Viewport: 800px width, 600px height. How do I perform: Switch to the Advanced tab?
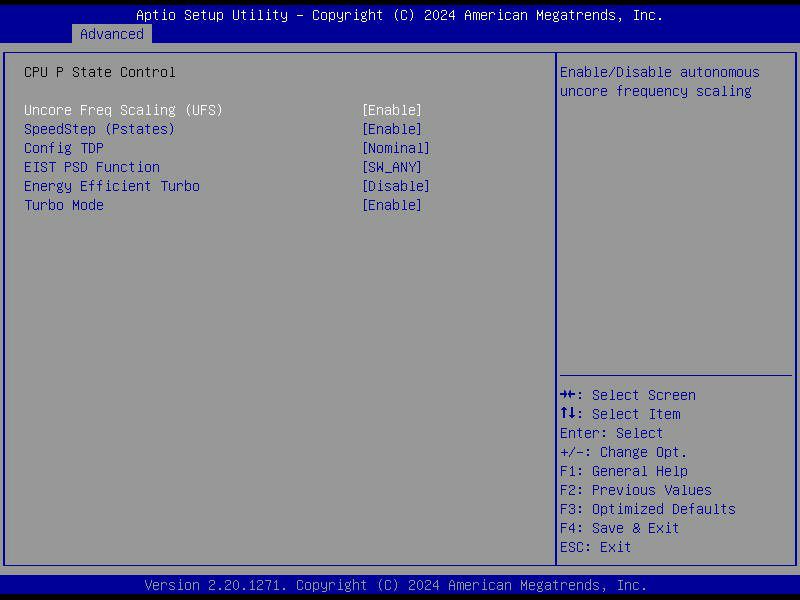112,34
